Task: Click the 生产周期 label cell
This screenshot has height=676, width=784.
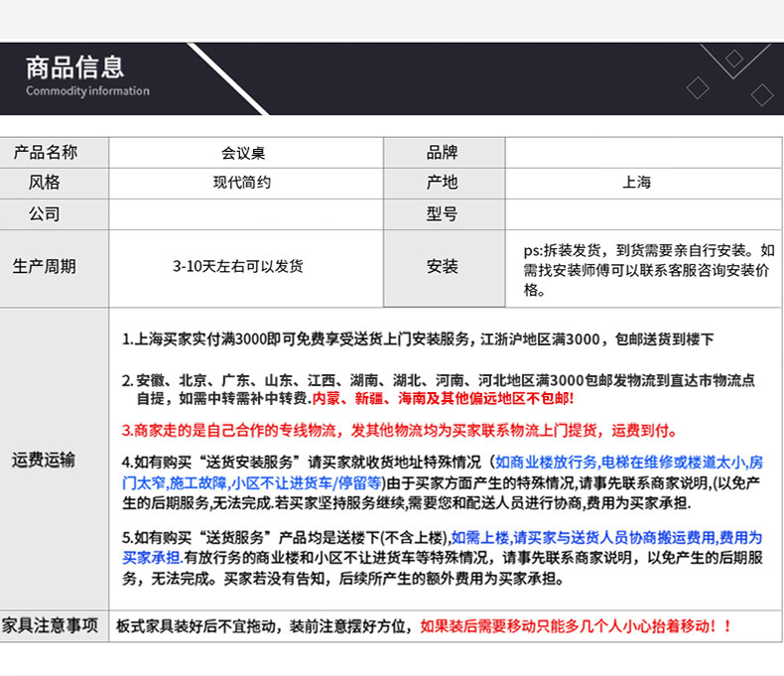Action: click(54, 268)
